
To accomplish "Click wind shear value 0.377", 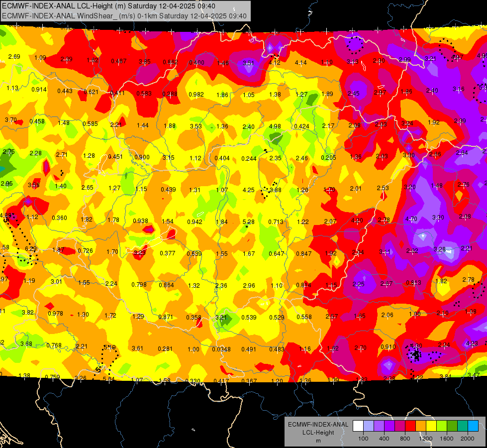I will [168, 253].
